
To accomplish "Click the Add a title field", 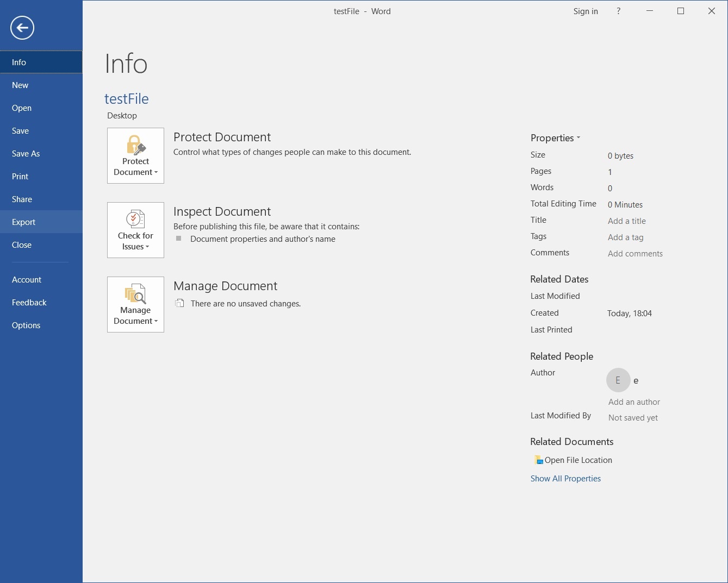I will pos(627,221).
